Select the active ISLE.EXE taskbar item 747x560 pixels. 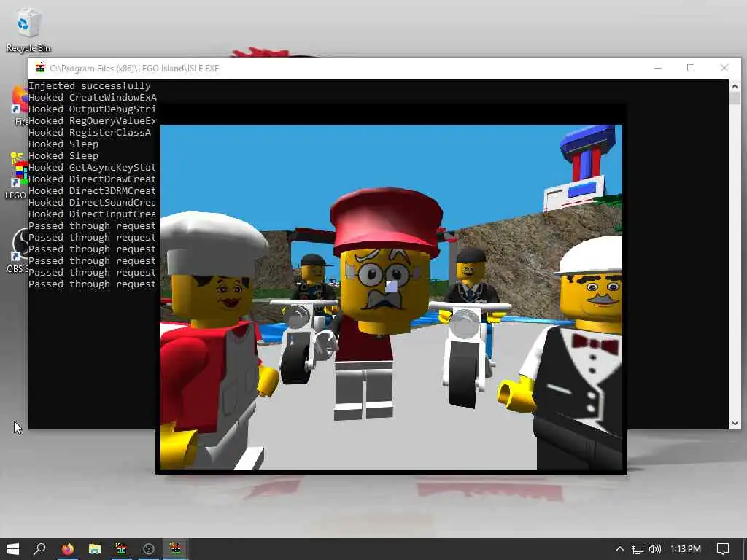pos(175,549)
